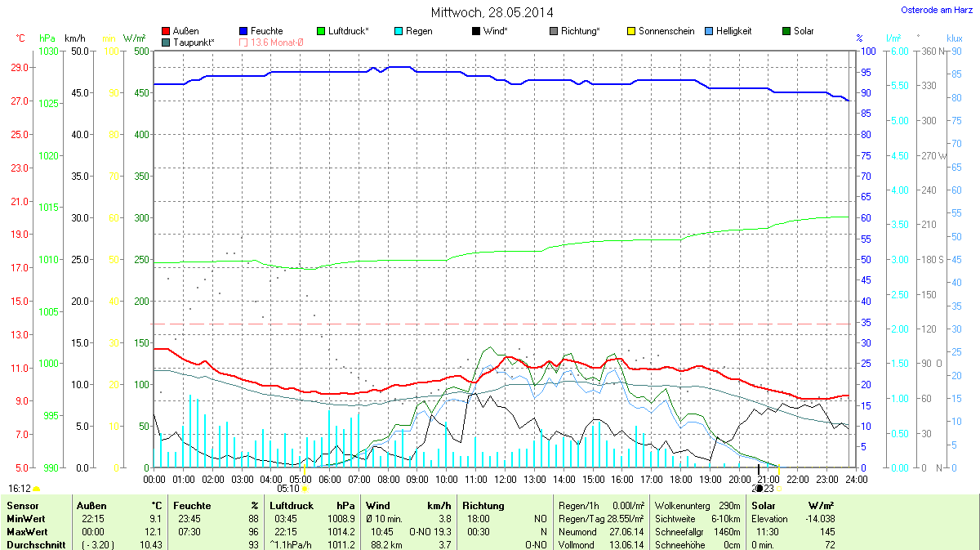Click the sunrise sun icon at 05:10
Image resolution: width=980 pixels, height=550 pixels.
[305, 489]
